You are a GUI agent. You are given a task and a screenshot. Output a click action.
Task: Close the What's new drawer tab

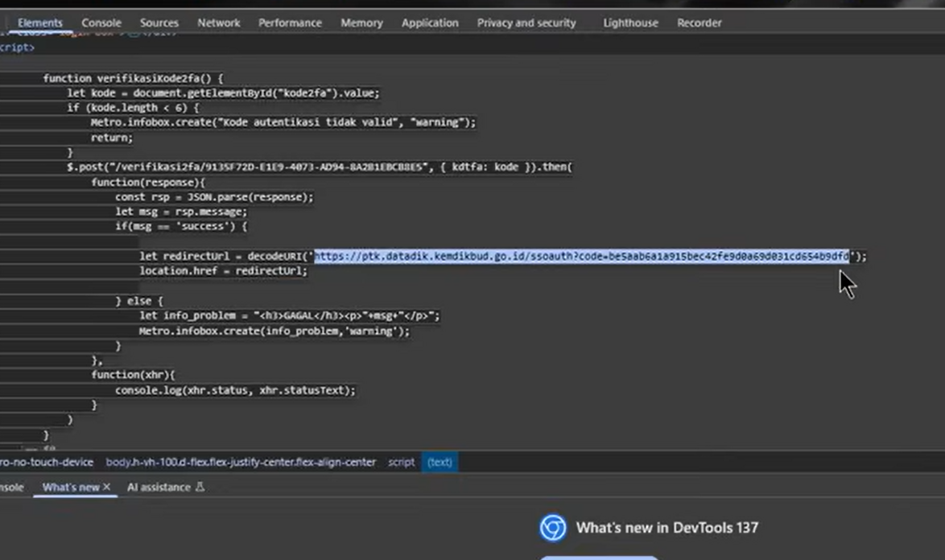(x=105, y=487)
